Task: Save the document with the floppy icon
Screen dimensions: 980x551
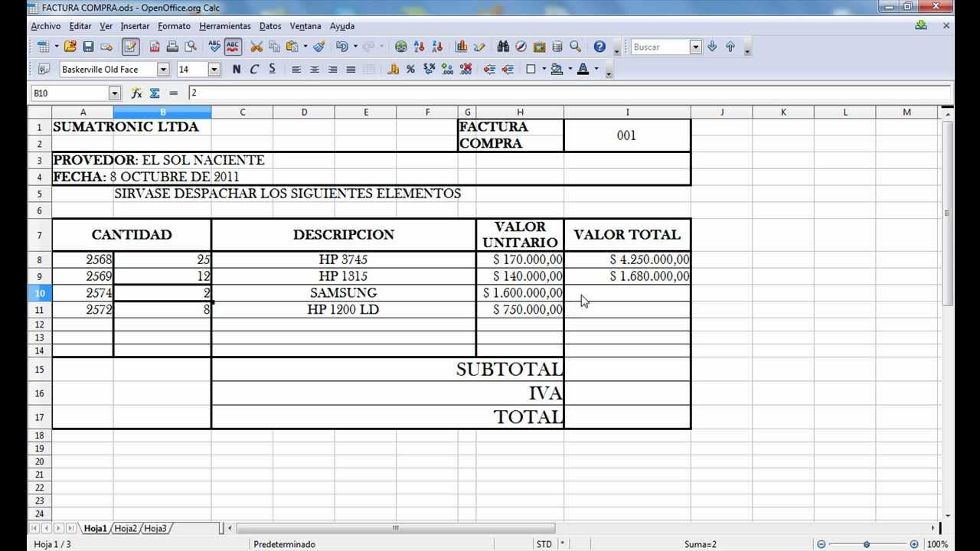Action: click(x=88, y=47)
